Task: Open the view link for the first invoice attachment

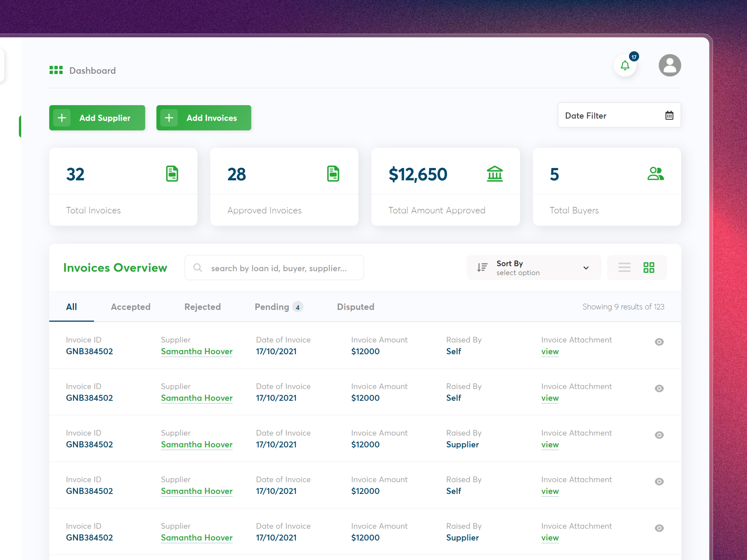Action: pos(550,351)
